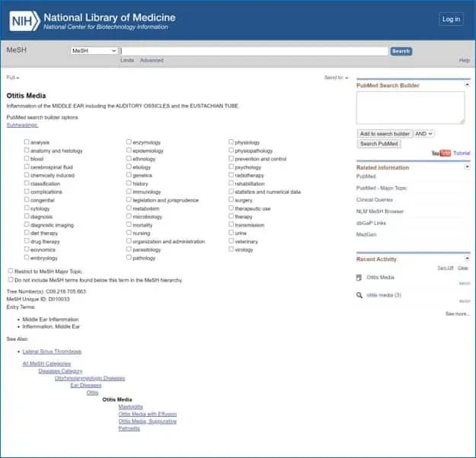Screen dimensions: 476x458
Task: Open the MeSH database selector dropdown
Action: click(94, 51)
